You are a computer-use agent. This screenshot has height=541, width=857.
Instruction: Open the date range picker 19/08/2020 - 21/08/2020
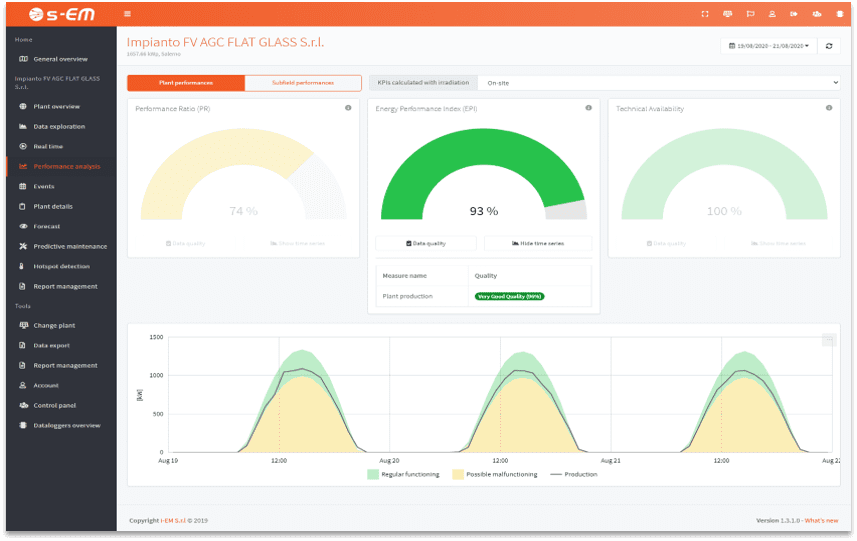(769, 46)
